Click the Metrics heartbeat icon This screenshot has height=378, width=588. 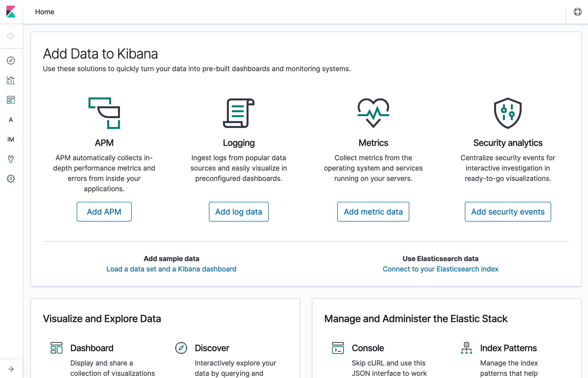(x=373, y=113)
